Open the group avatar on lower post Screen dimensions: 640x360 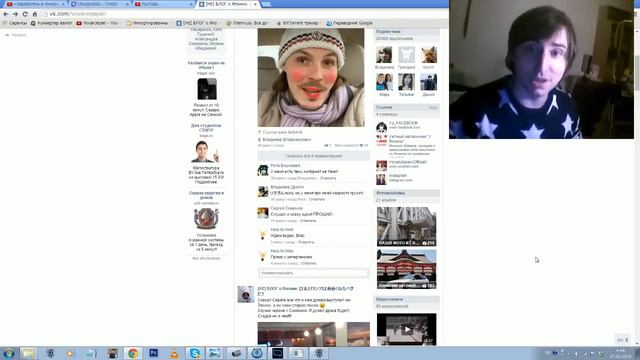(246, 294)
